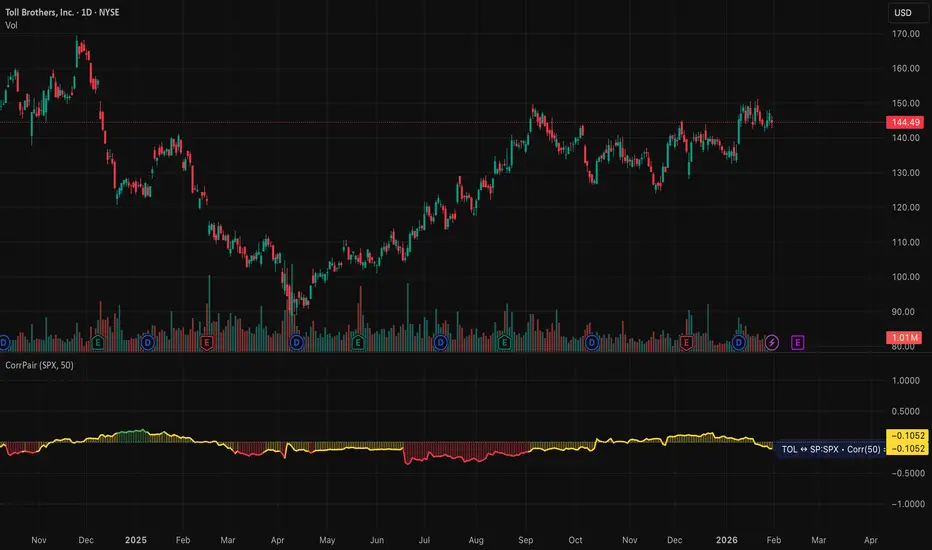Click the lightning bolt event marker
This screenshot has width=932, height=550.
(772, 342)
